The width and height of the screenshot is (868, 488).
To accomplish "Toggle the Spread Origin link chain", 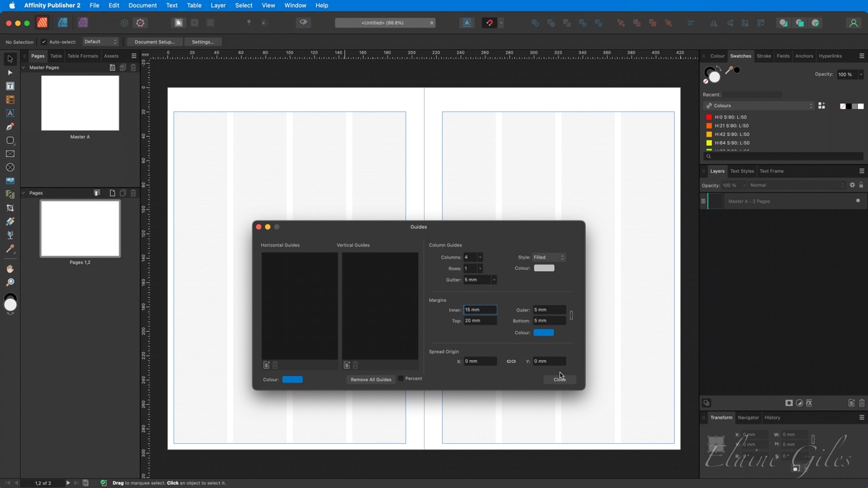I will (x=511, y=361).
